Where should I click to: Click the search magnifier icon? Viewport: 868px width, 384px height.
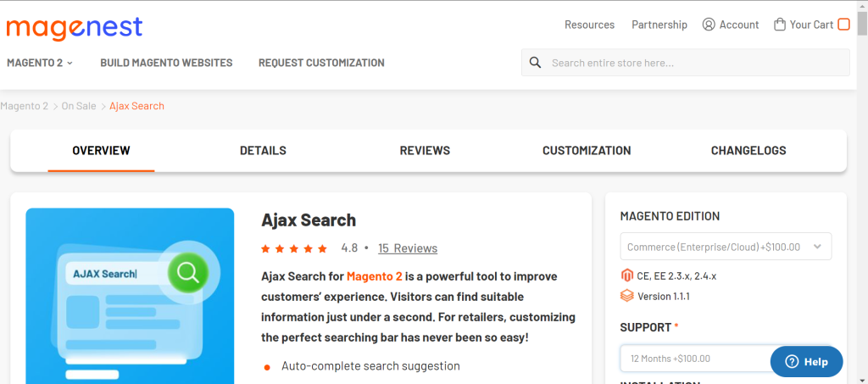(536, 63)
